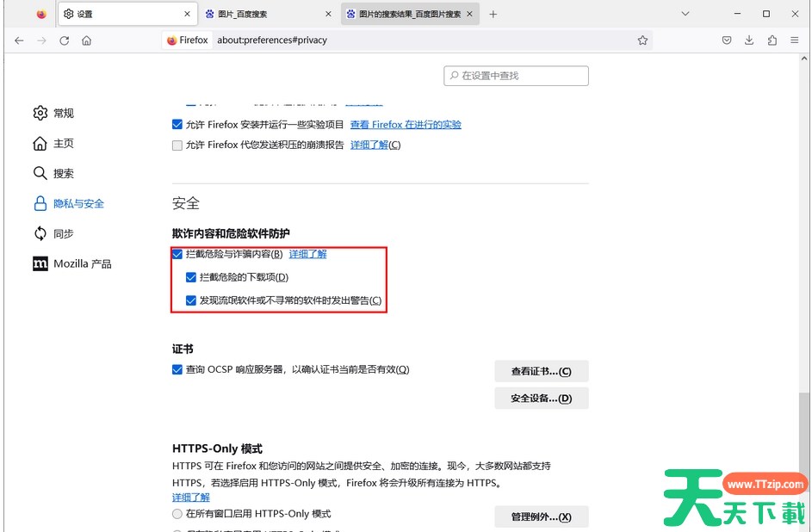The image size is (812, 532).
Task: Click the gear icon beside 常规
Action: tap(40, 113)
